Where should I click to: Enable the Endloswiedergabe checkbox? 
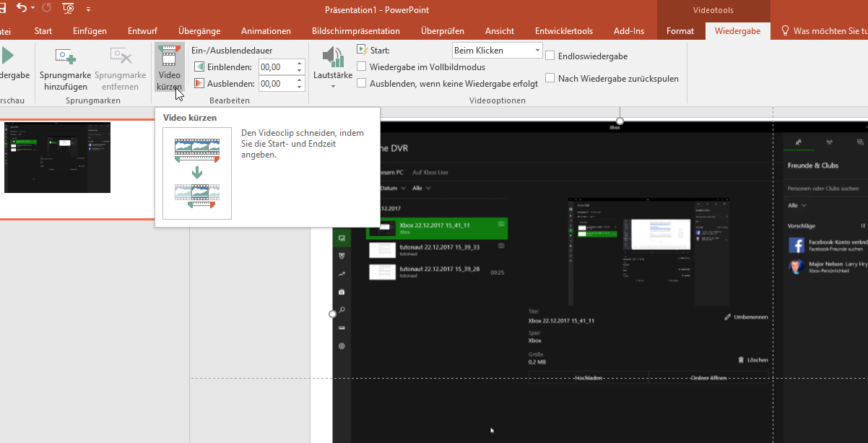pyautogui.click(x=550, y=56)
